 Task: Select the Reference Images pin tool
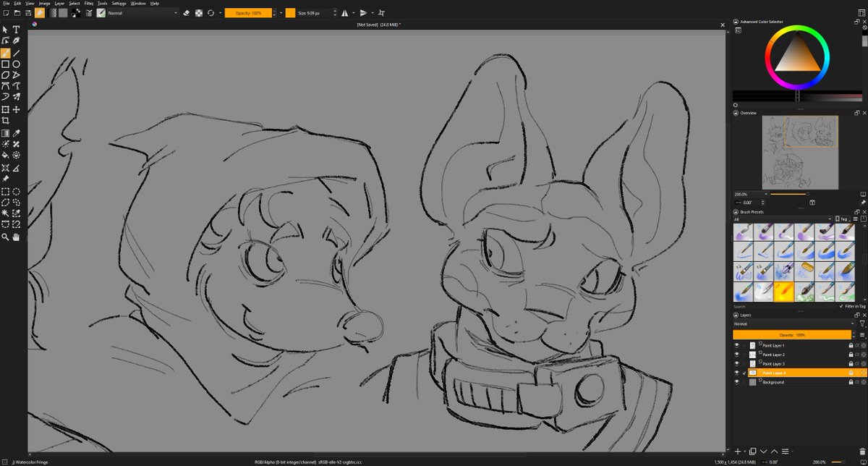click(5, 178)
